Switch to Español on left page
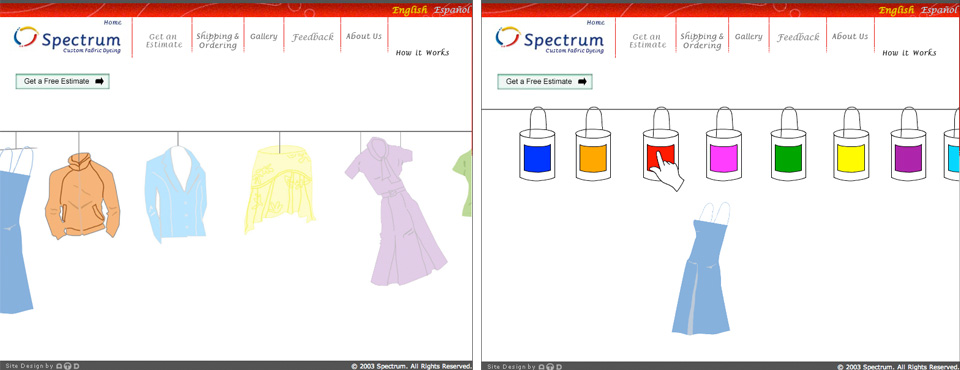Screen dimensions: 960x370 452,10
